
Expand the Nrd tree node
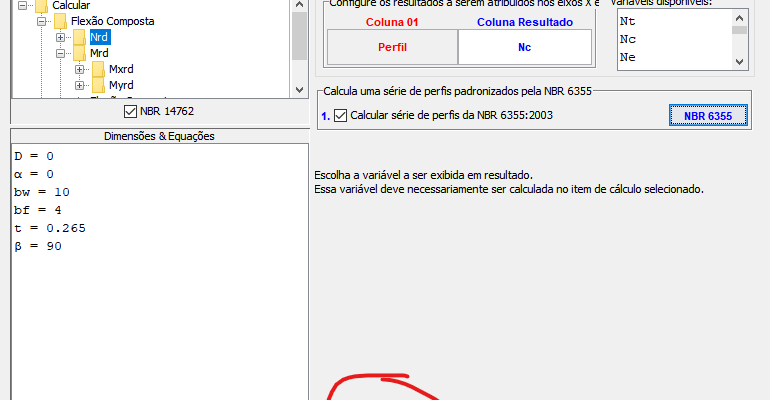(x=61, y=37)
